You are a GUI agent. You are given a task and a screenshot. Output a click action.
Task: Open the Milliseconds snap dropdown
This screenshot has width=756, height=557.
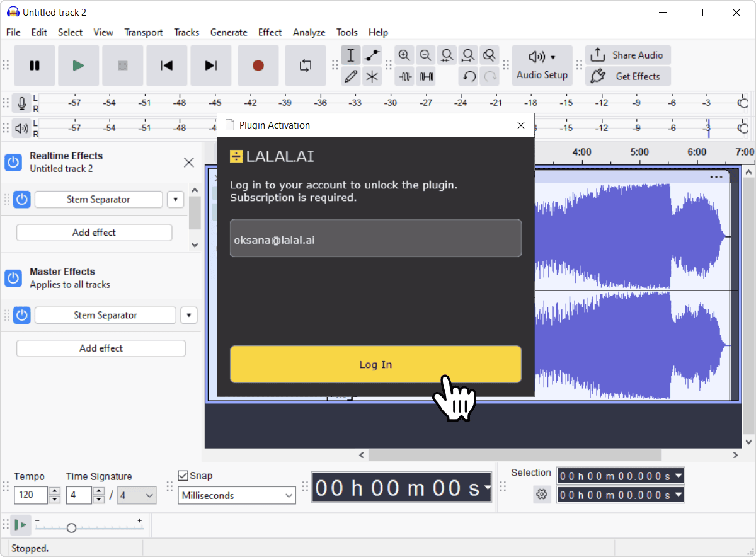237,495
